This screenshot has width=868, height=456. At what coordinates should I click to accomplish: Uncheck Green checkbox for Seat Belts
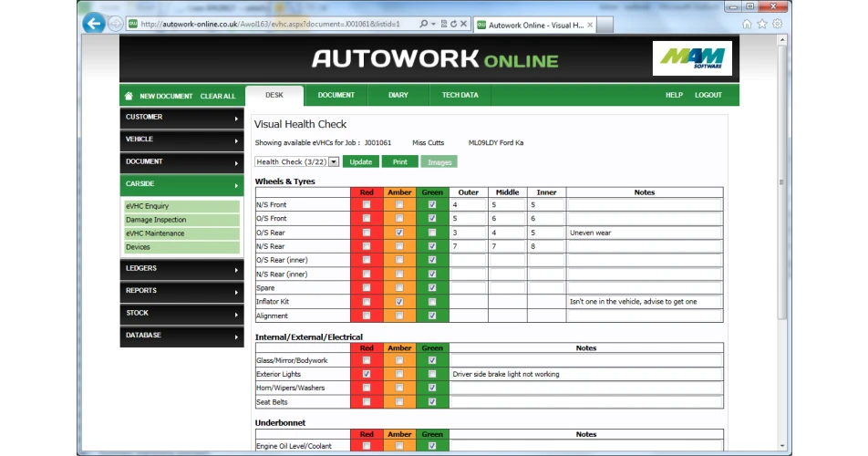tap(432, 402)
